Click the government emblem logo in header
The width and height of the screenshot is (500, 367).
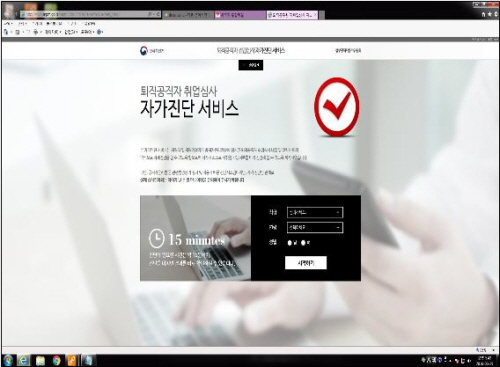pyautogui.click(x=144, y=51)
